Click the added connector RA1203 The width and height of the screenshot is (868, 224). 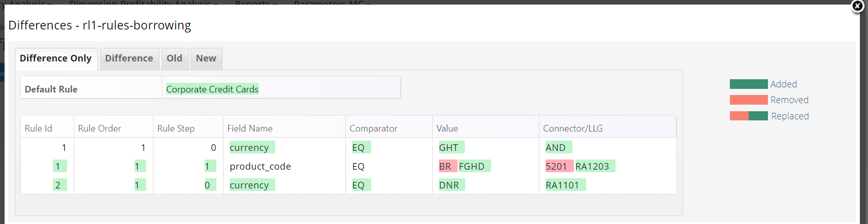pyautogui.click(x=594, y=166)
